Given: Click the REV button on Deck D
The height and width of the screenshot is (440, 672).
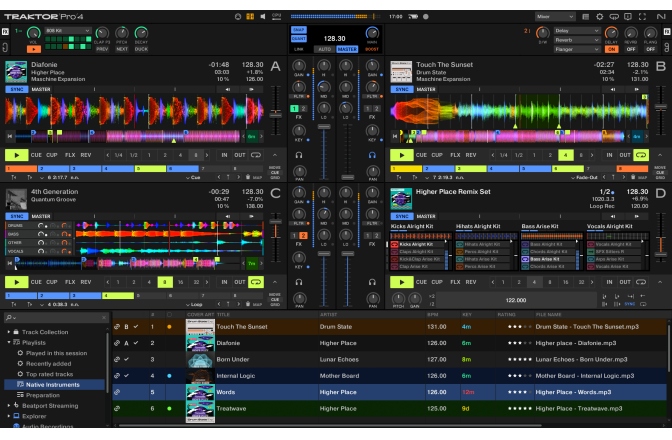Looking at the screenshot, I should coord(471,282).
